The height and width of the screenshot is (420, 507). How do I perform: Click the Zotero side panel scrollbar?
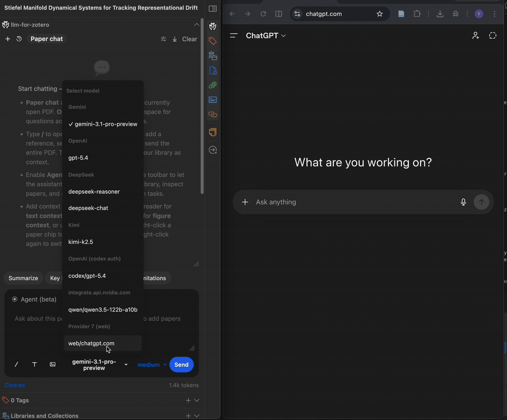point(202,107)
